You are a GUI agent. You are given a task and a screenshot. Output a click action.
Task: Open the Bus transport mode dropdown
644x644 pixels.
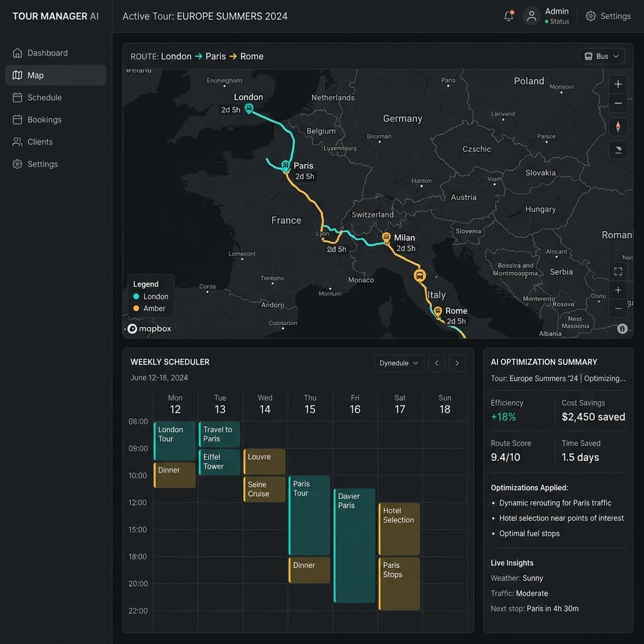pyautogui.click(x=601, y=56)
